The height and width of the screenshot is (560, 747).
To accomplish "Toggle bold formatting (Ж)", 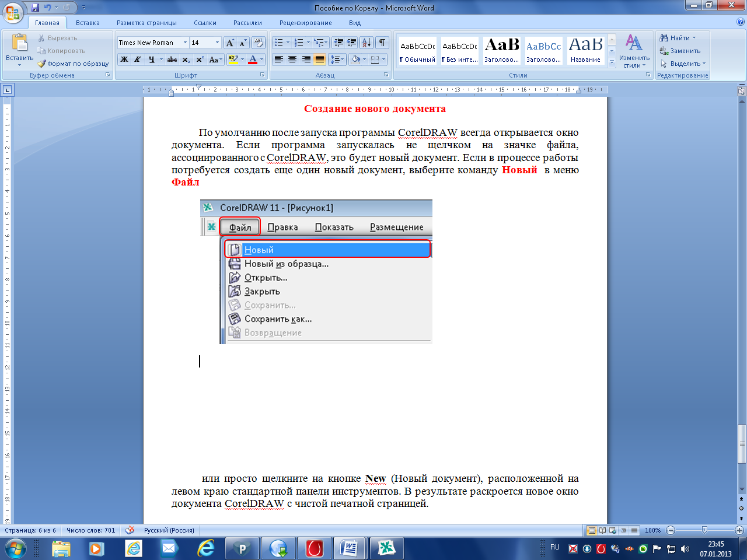I will (x=124, y=60).
